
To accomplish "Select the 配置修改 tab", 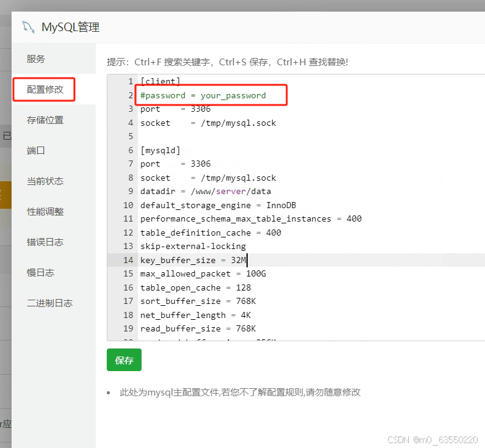I will pyautogui.click(x=45, y=90).
